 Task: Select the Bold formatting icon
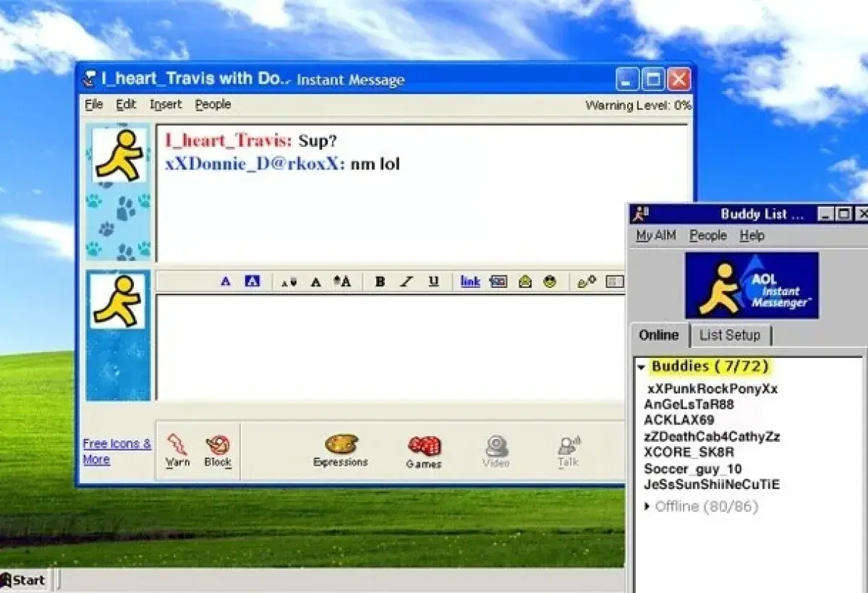point(380,281)
